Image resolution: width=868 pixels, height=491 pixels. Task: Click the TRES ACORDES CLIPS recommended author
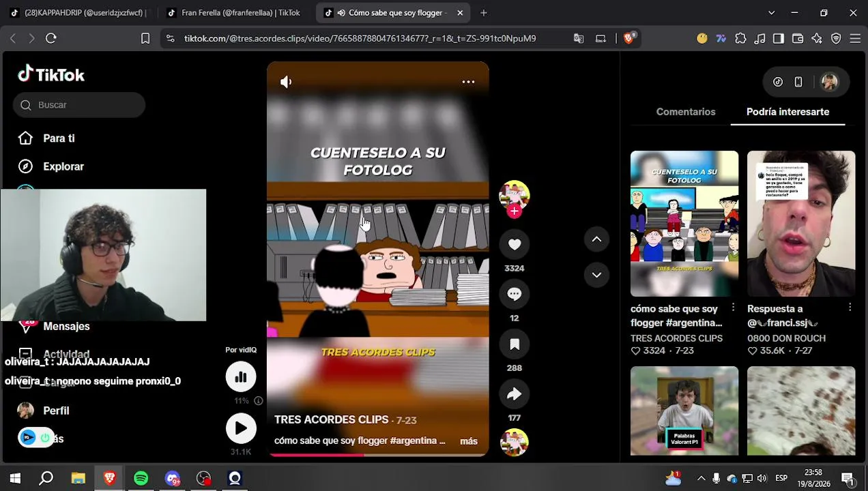(x=676, y=338)
